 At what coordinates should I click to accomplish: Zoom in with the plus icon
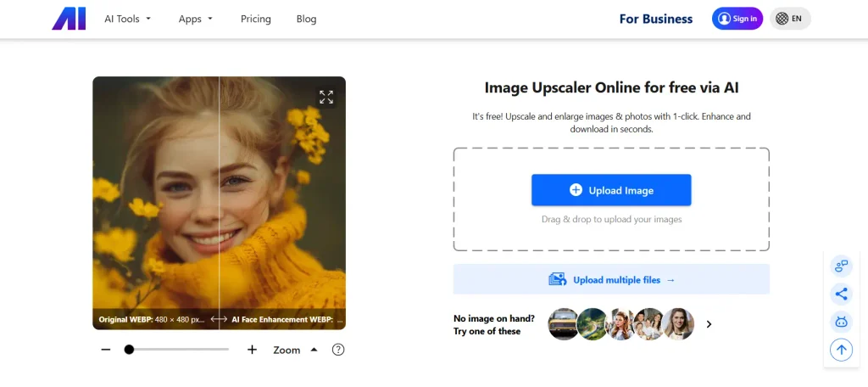pos(252,350)
